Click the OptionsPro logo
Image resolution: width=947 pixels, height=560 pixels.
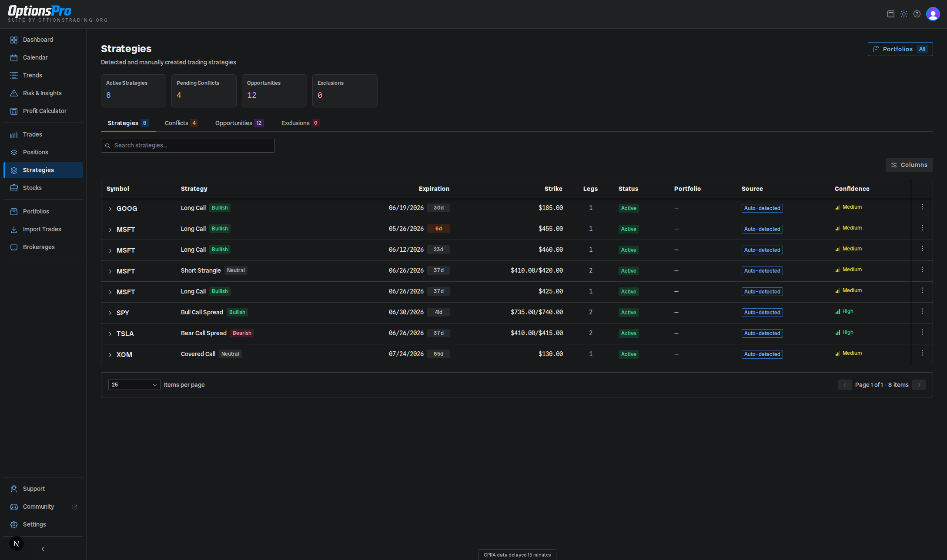point(40,11)
